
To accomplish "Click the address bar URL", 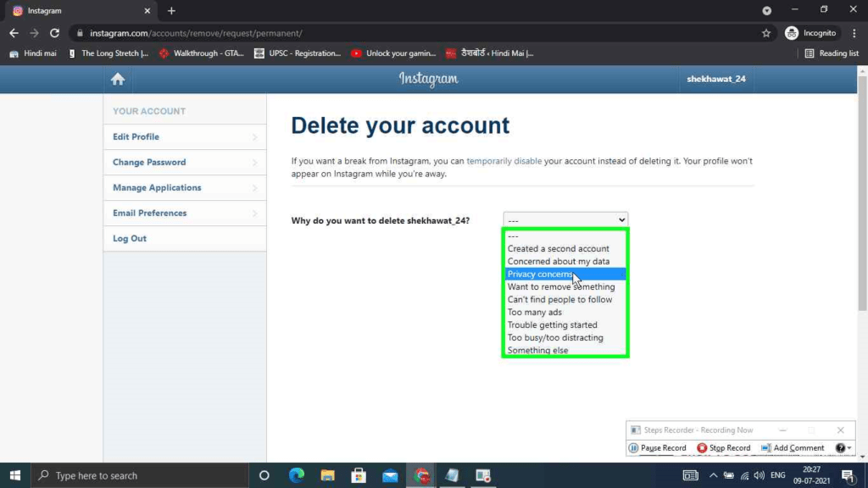I will 196,33.
